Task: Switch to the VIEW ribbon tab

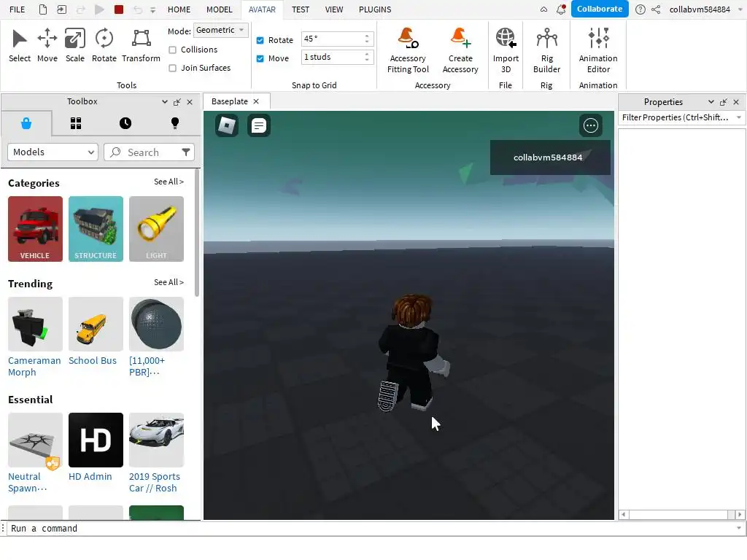Action: tap(333, 9)
